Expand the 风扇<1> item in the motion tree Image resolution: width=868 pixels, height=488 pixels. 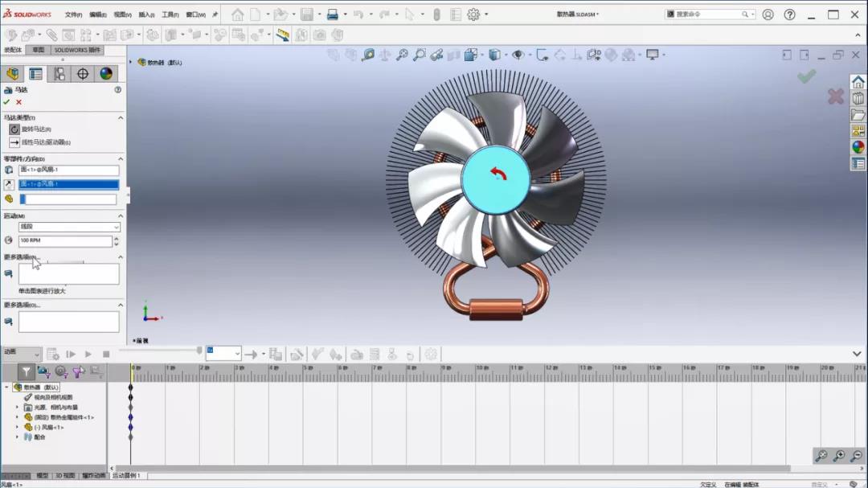tap(17, 427)
